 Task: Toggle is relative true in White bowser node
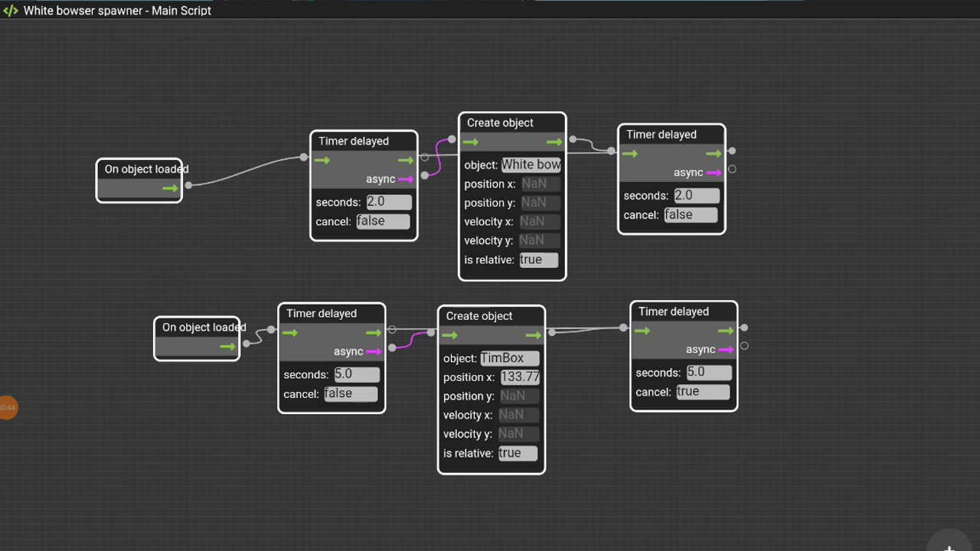tap(539, 259)
